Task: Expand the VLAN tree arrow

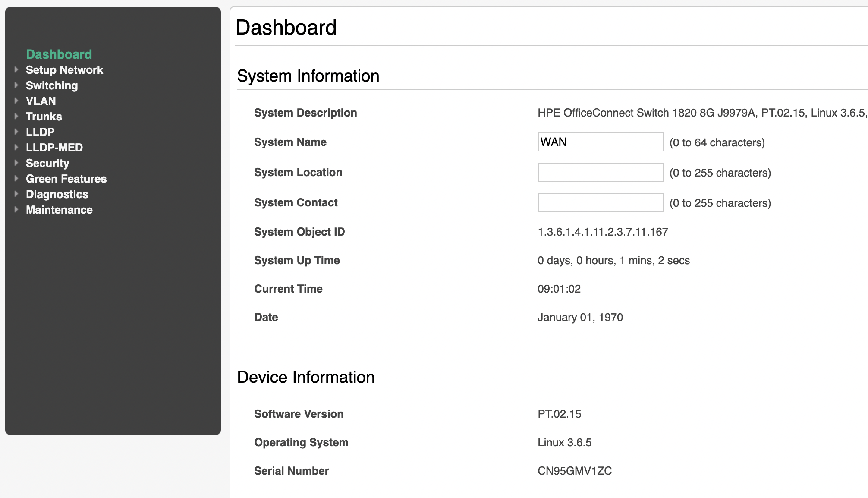Action: coord(16,101)
